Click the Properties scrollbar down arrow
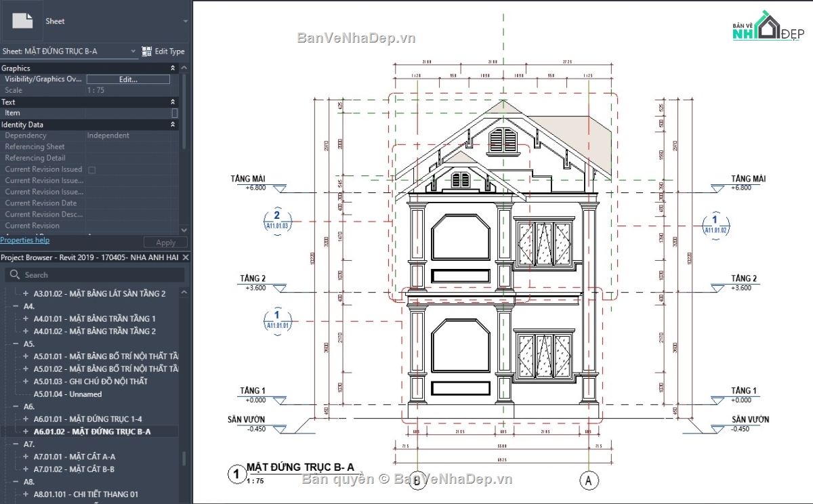 [x=184, y=231]
